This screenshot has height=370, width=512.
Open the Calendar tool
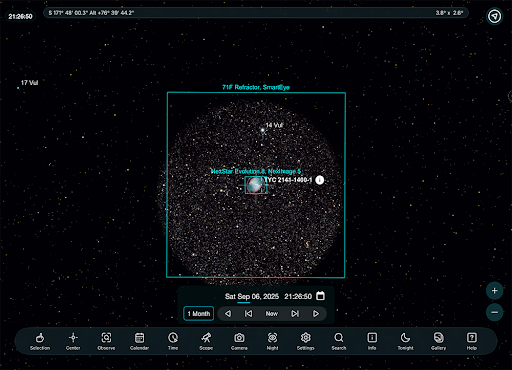point(139,341)
